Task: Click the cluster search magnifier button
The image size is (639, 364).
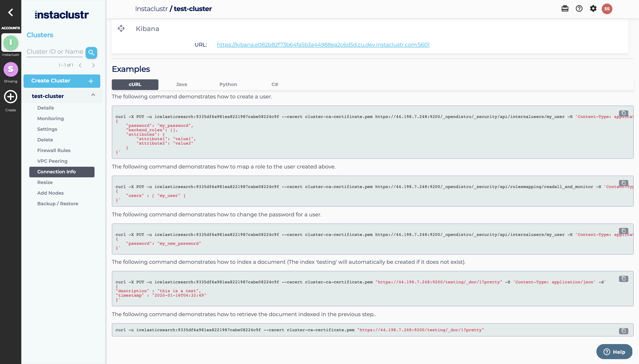Action: (91, 53)
